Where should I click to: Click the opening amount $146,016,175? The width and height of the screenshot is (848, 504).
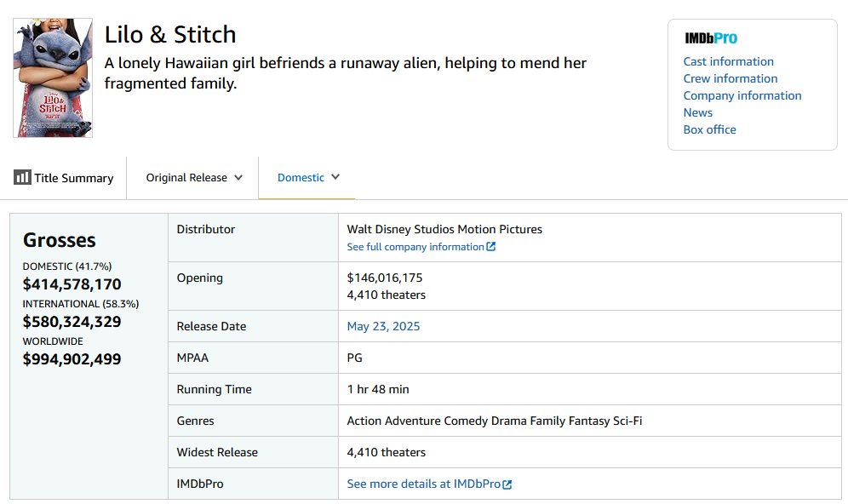[385, 278]
